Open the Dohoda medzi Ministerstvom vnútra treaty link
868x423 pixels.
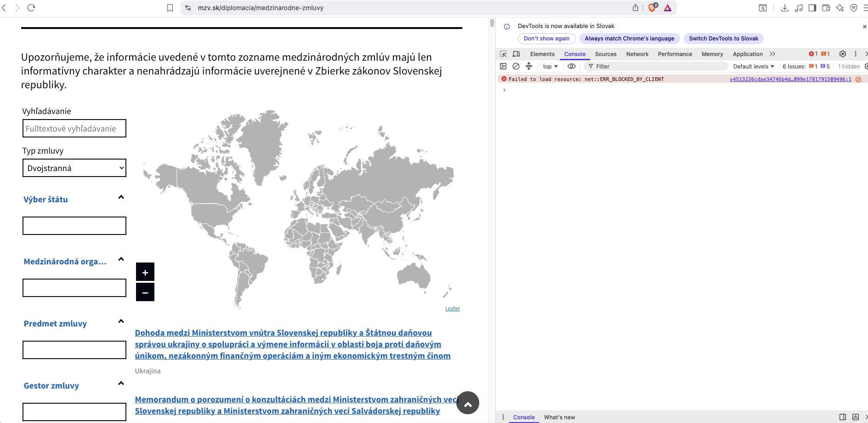coord(293,344)
